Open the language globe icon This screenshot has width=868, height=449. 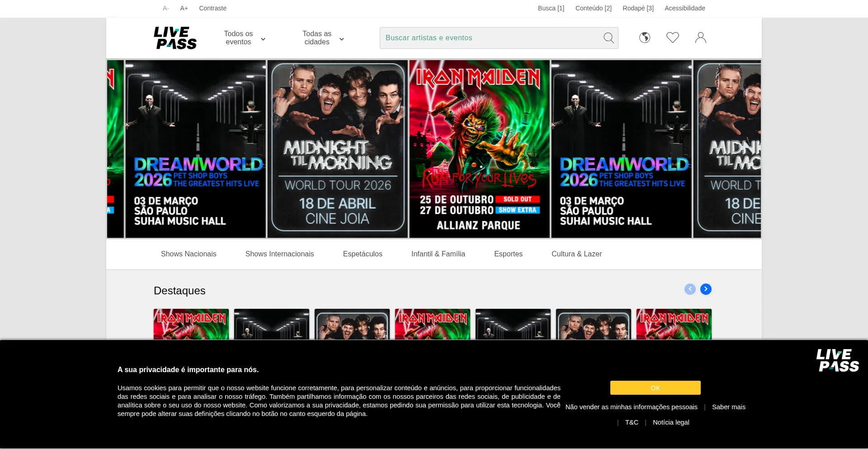click(645, 38)
